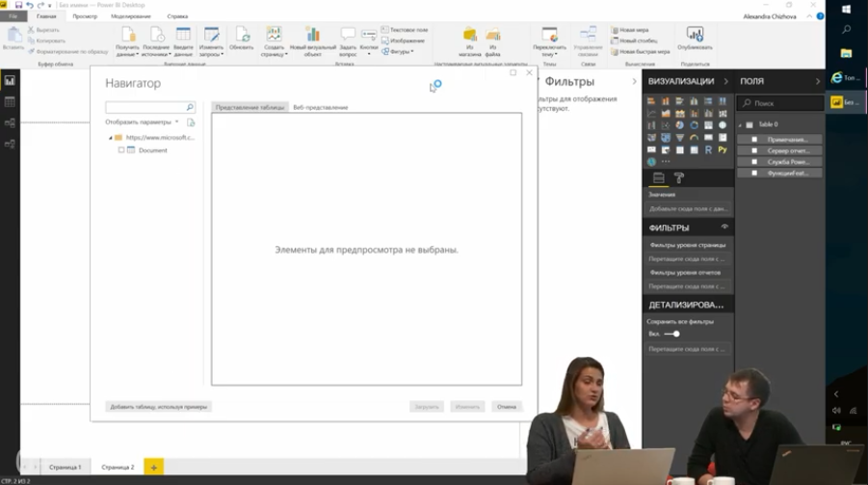Open the File tab

13,16
